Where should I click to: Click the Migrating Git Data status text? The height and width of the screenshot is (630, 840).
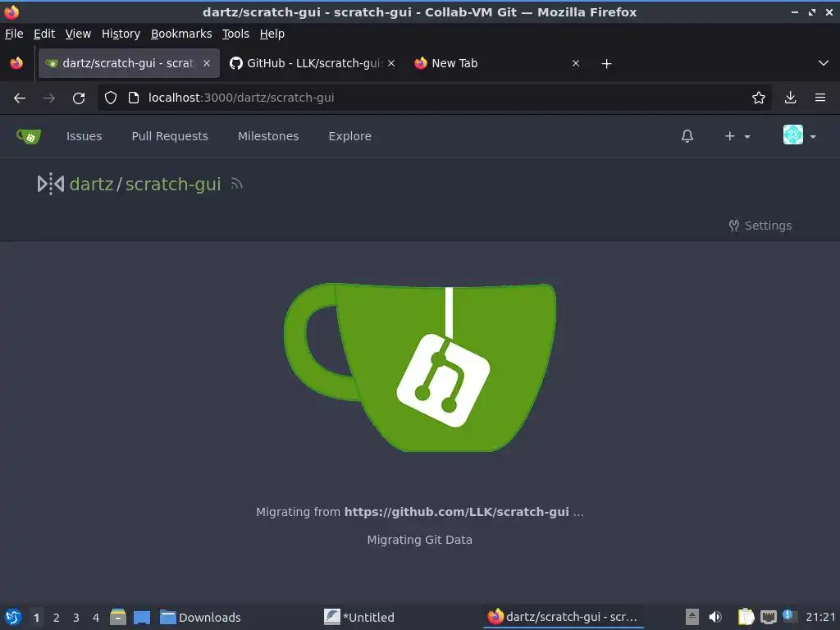pyautogui.click(x=420, y=540)
